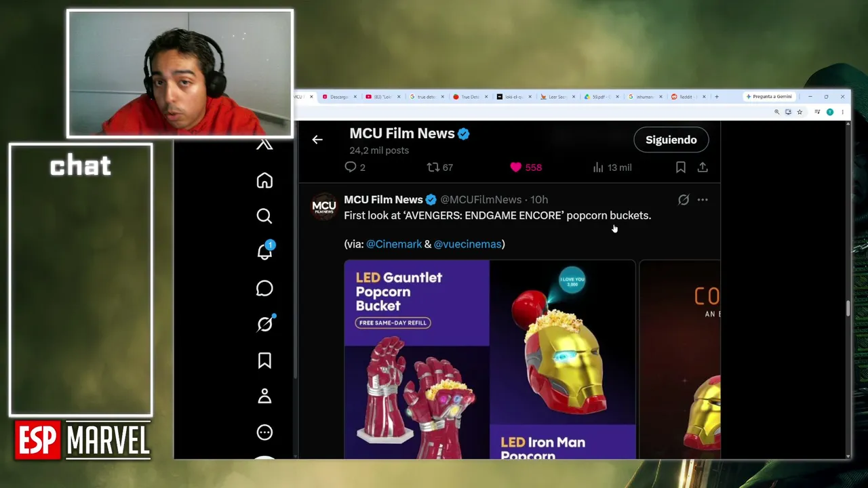The width and height of the screenshot is (868, 488).
Task: Click the blue verified badge in profile header
Action: (464, 134)
